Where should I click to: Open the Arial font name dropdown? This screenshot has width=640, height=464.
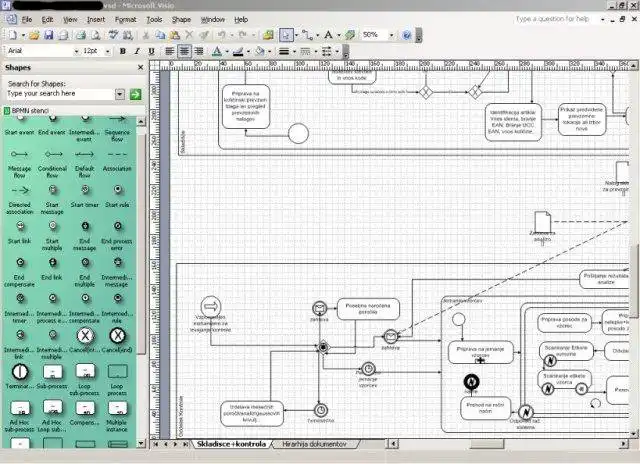[76, 51]
